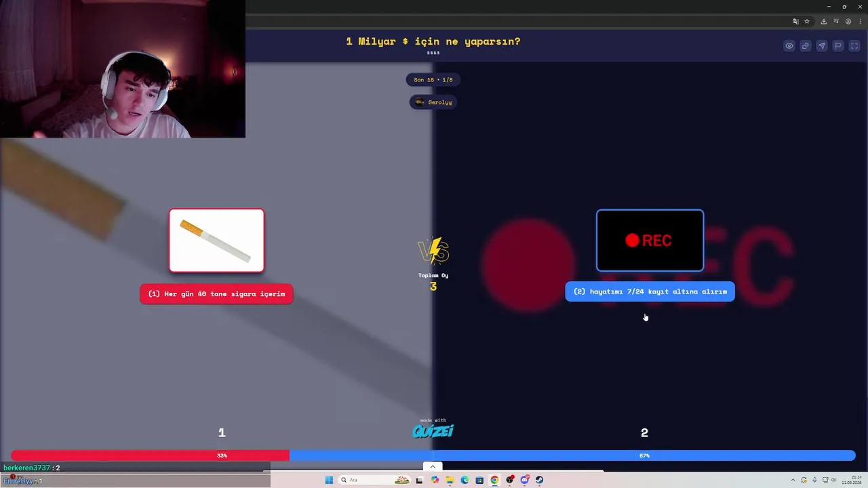Viewport: 868px width, 488px height.
Task: Expand the panel with the bottom chevron
Action: 433,466
